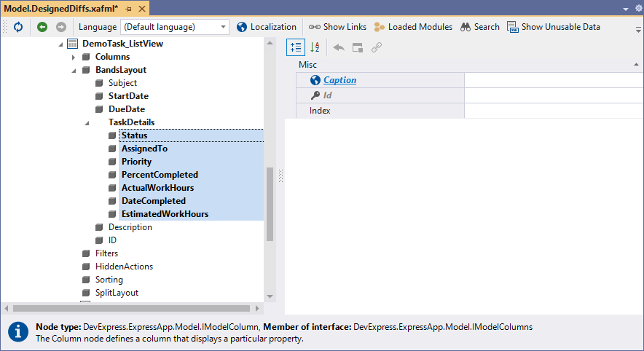Open Loaded Modules
This screenshot has width=644, height=351.
[413, 27]
